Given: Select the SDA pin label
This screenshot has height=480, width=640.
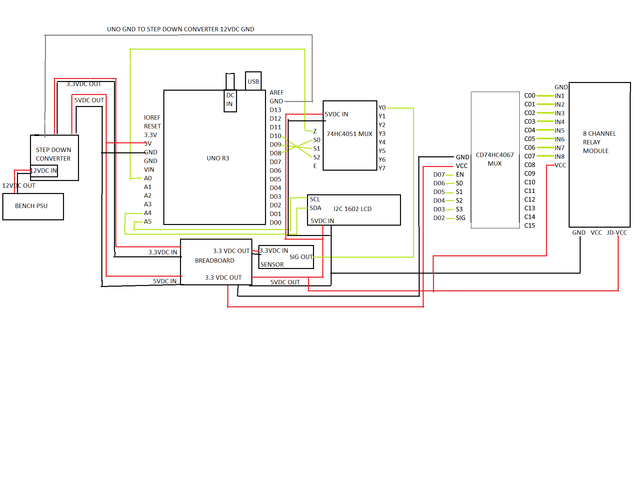Looking at the screenshot, I should (316, 208).
